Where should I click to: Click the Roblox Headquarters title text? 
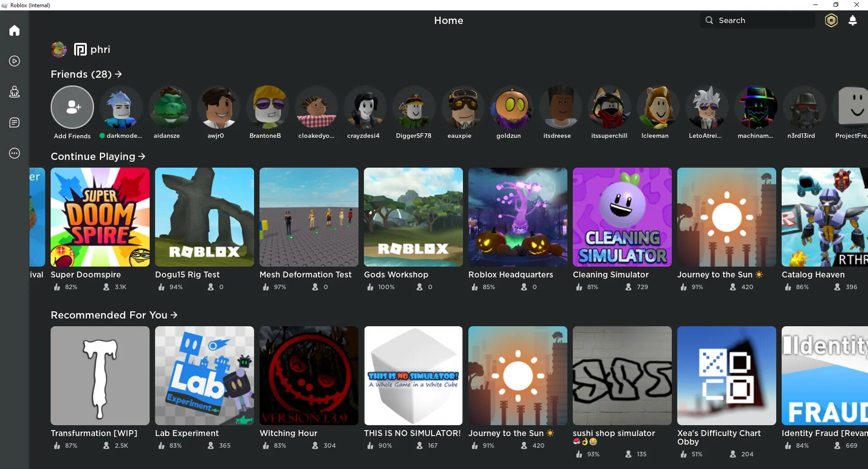click(x=511, y=275)
